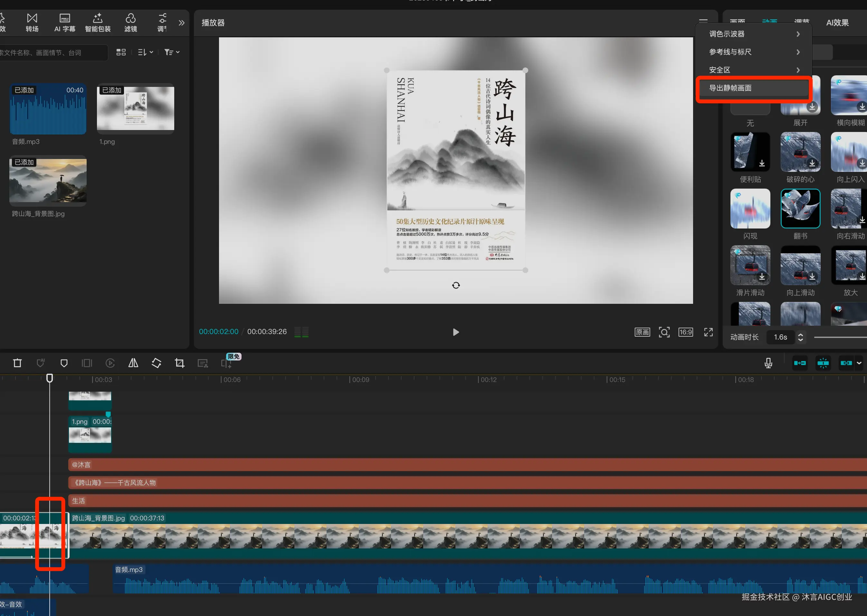Open the filter dropdown in media panel
The width and height of the screenshot is (867, 616).
172,52
